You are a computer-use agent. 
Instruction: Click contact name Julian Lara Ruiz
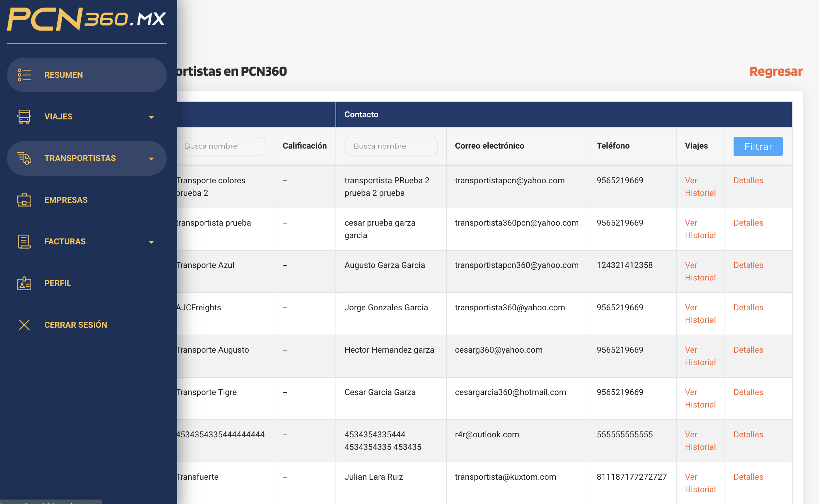coord(373,477)
